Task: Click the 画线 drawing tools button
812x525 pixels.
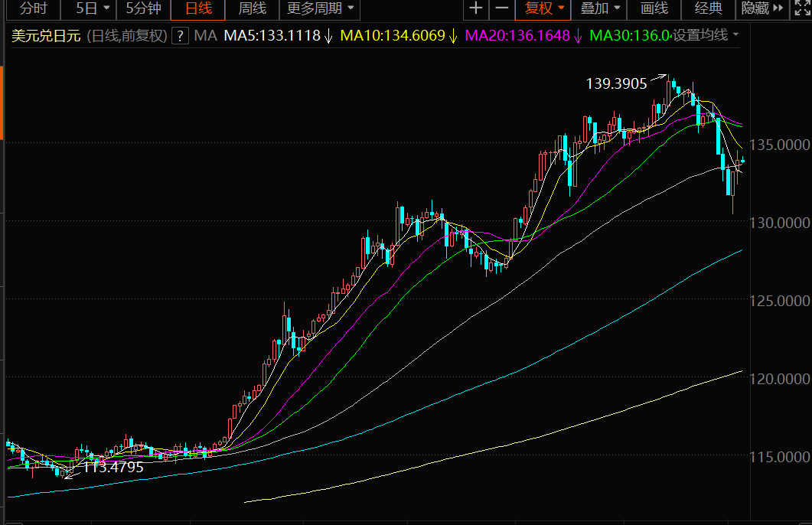Action: pyautogui.click(x=654, y=9)
